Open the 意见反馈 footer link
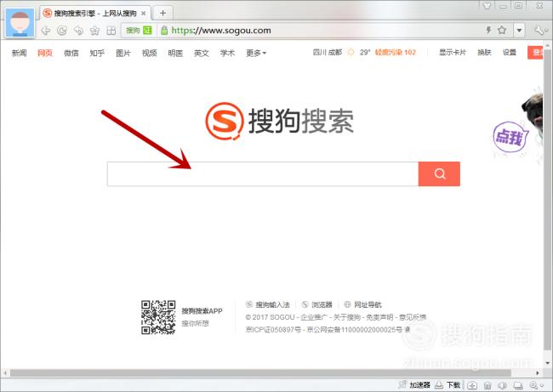553x392 pixels. 413,317
